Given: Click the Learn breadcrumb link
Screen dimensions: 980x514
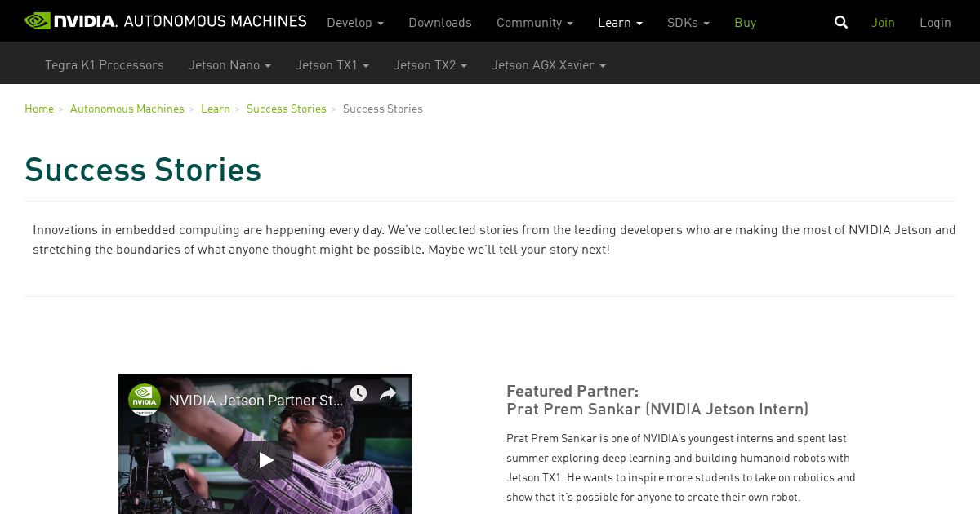Looking at the screenshot, I should 216,109.
